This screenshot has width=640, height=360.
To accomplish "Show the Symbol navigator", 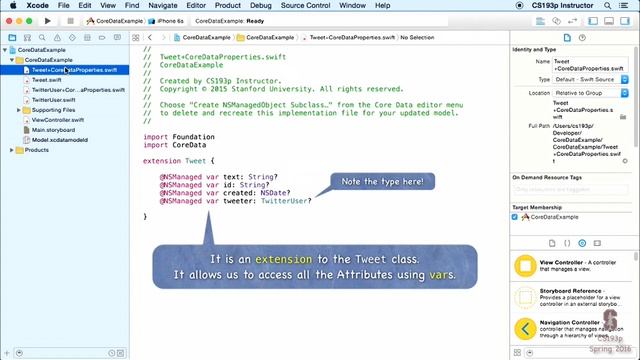I will click(x=27, y=38).
